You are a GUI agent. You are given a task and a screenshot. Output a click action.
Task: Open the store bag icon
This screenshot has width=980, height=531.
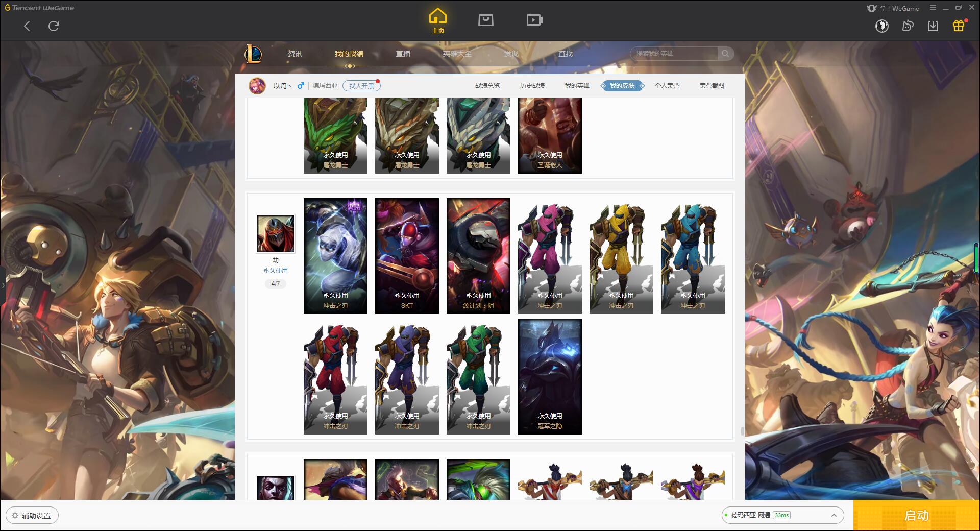coord(486,20)
